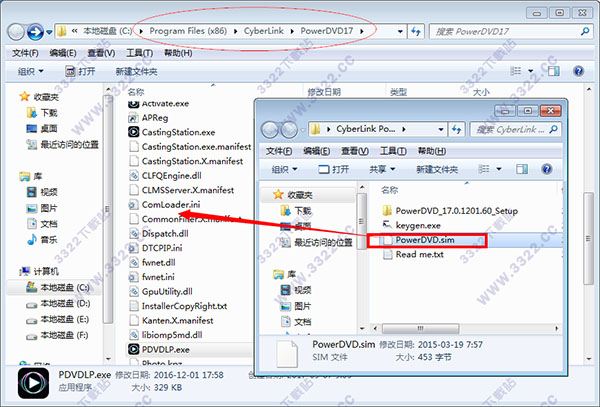Click horizontal scrollbar in front window
The height and width of the screenshot is (407, 600).
click(x=421, y=329)
